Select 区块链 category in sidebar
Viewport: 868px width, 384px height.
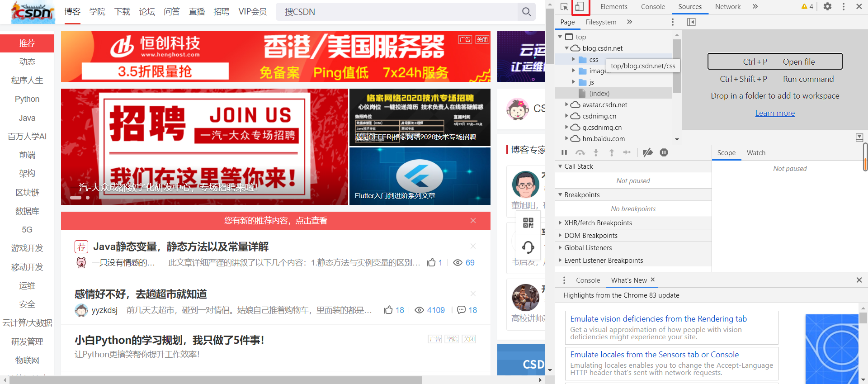(x=27, y=192)
